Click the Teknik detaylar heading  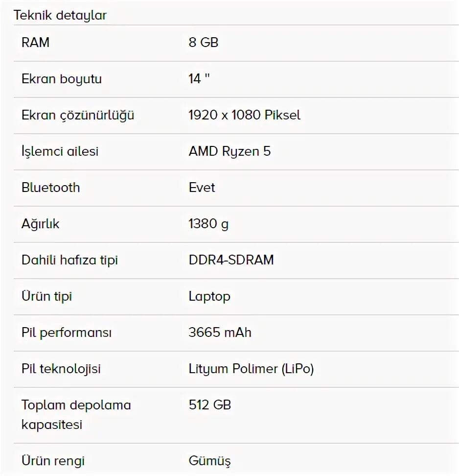pos(60,15)
